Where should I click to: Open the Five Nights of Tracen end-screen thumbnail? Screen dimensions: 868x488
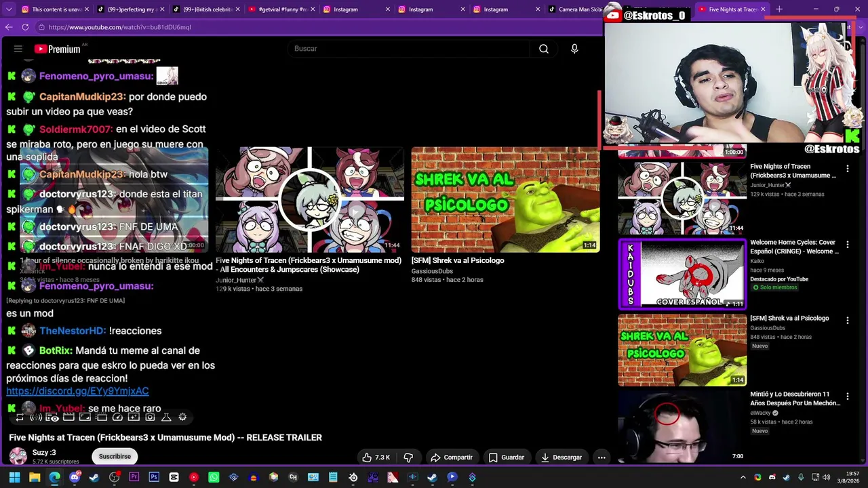click(x=309, y=199)
